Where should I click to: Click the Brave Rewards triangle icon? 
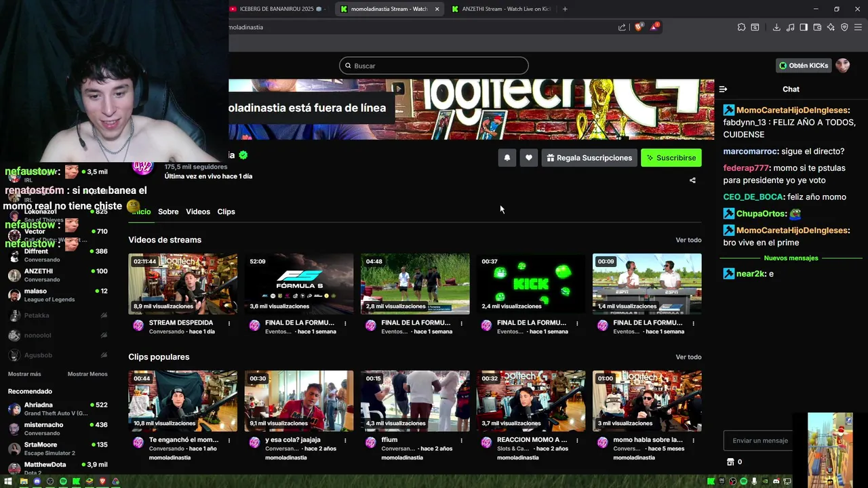click(654, 27)
